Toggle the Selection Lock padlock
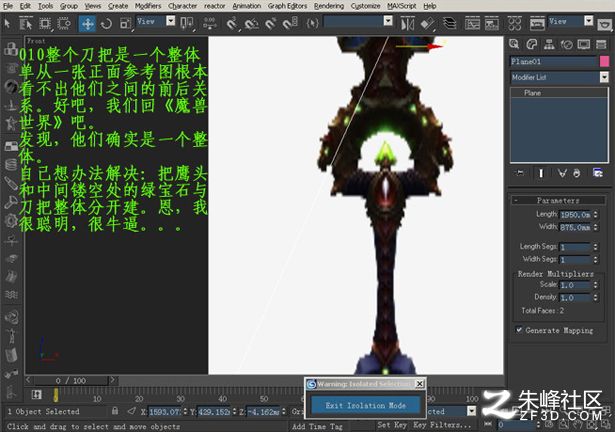Screen dimensions: 615x432 click(115, 411)
